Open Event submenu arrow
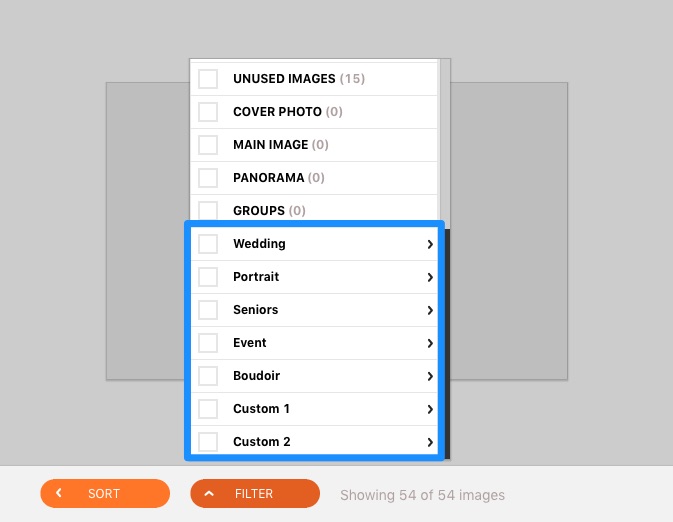This screenshot has width=673, height=522. click(430, 343)
